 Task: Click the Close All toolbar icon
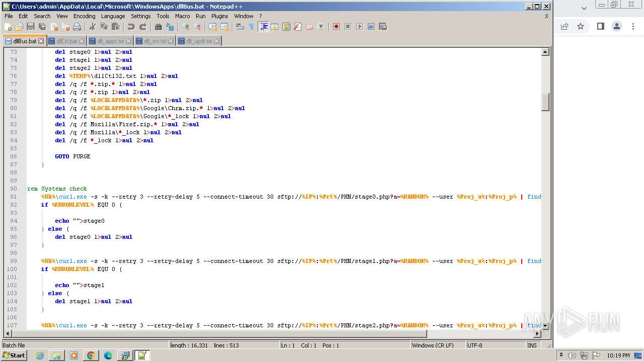[x=65, y=27]
